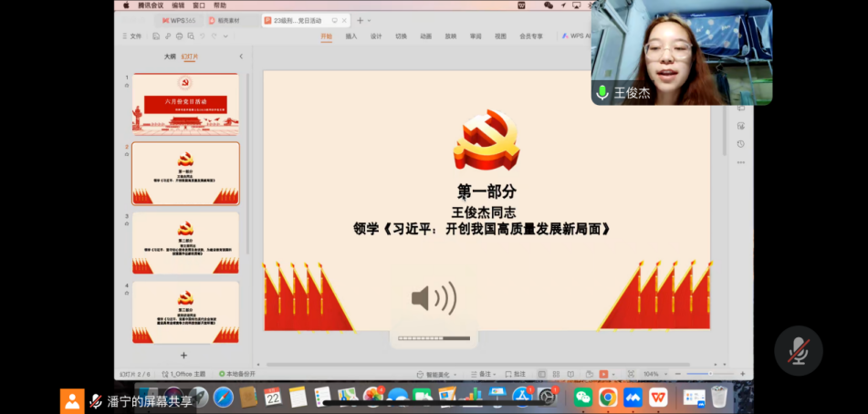Start slideshow with the orange play button
868x414 pixels.
602,374
